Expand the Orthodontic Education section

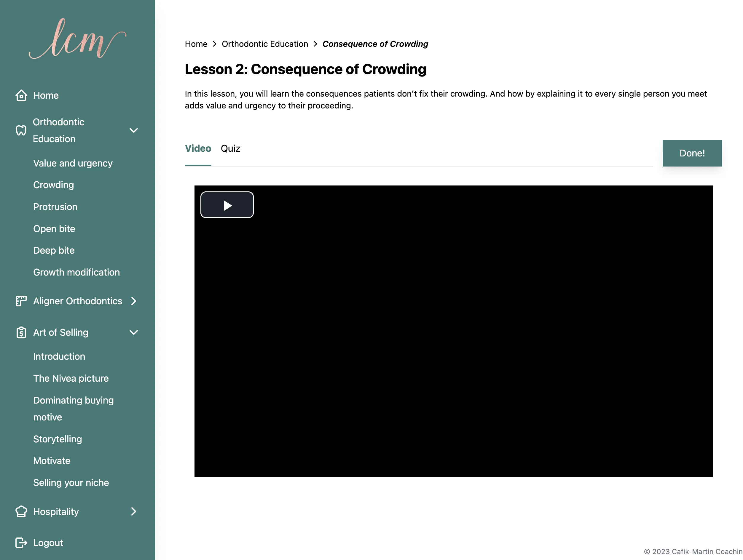click(134, 130)
